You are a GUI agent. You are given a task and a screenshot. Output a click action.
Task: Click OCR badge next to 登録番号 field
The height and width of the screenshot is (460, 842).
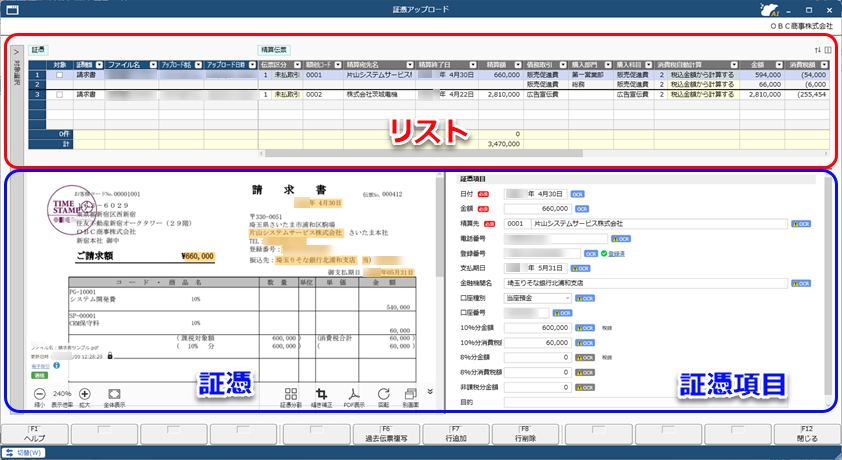pos(591,253)
